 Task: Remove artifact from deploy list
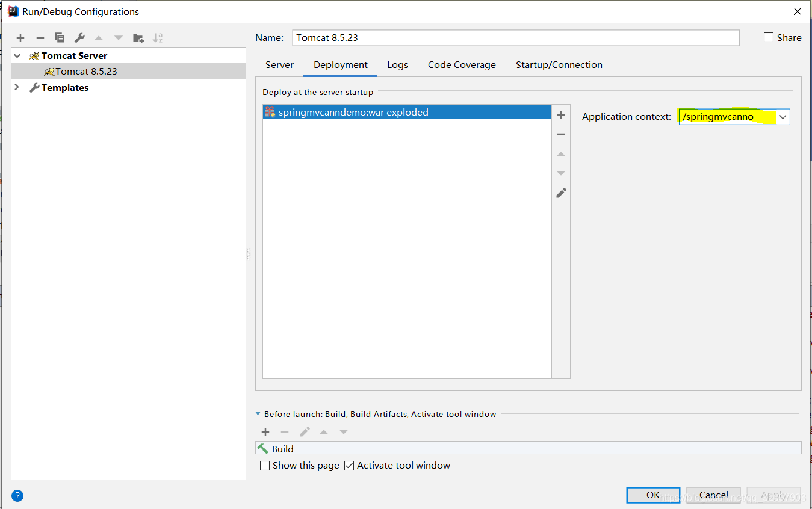tap(561, 134)
